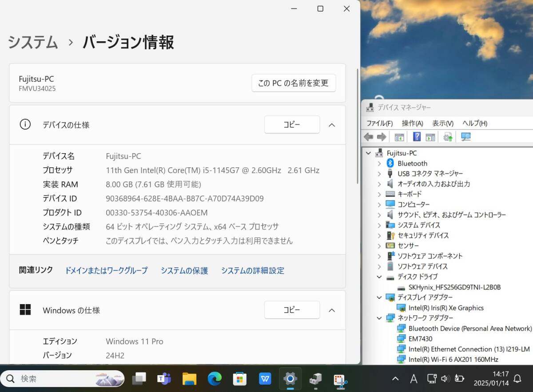This screenshot has height=392, width=533.
Task: Expand the Bluetooth node in Device Manager
Action: tap(379, 163)
